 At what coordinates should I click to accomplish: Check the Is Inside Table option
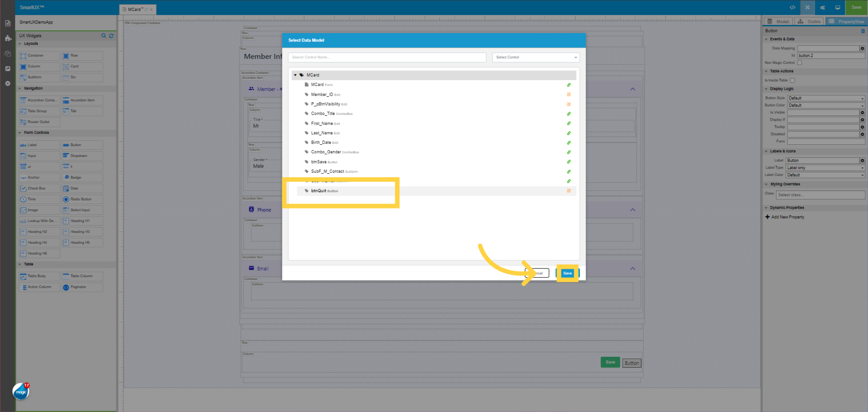[x=793, y=80]
